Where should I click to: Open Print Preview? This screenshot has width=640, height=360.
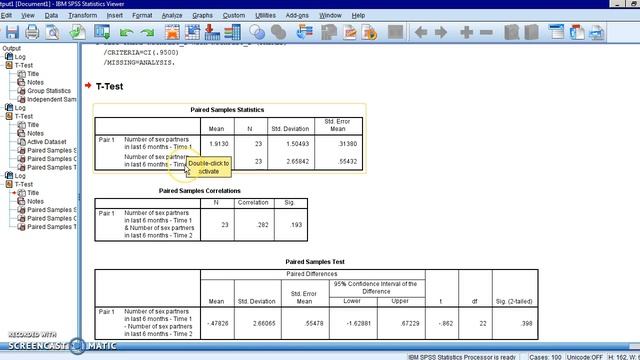click(53, 32)
